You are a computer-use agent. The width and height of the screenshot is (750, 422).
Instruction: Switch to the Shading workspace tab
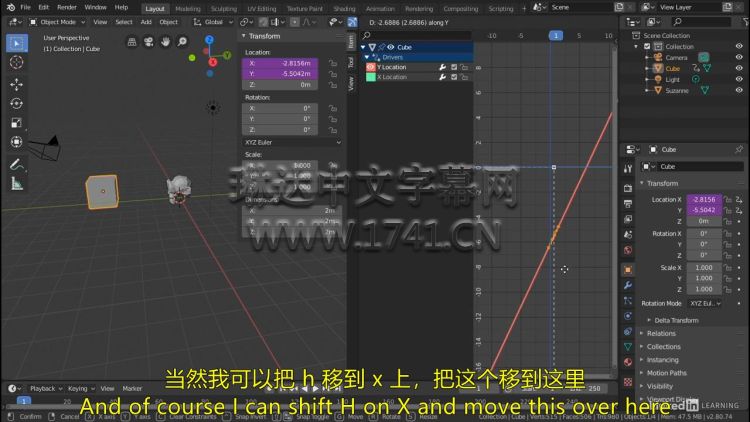coord(344,9)
